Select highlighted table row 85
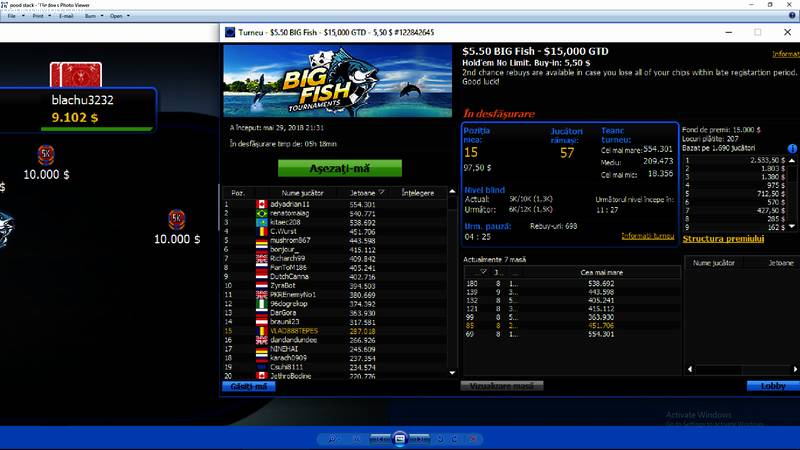 571,326
